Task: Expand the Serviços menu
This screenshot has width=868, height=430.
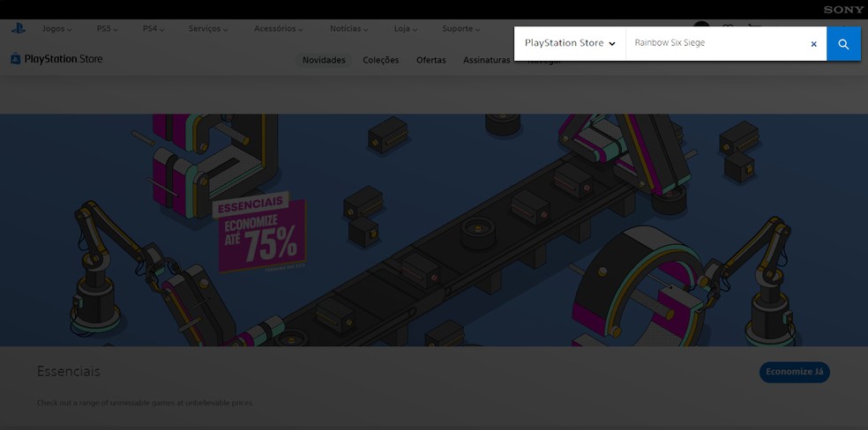Action: [x=208, y=29]
